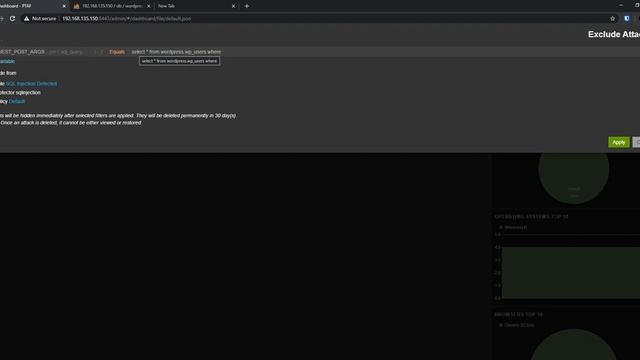
Task: Click the filter value 'select * from wordpress.wp_users where'
Action: click(176, 52)
